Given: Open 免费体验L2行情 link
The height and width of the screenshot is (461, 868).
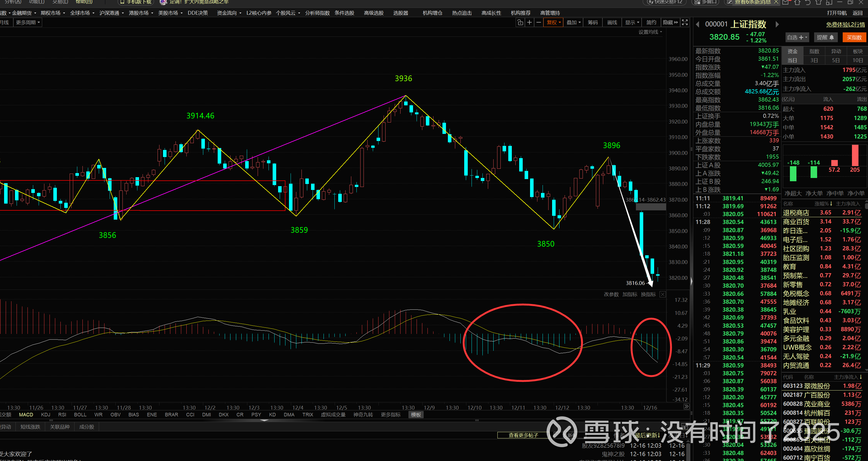Looking at the screenshot, I should 845,24.
